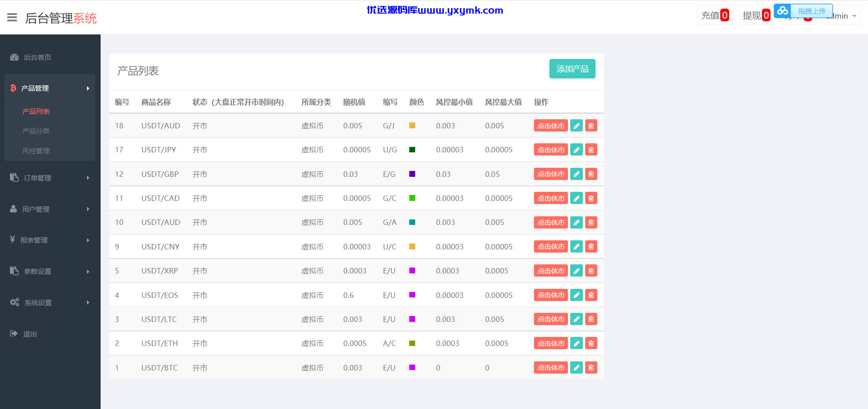Click 点击休市 for USDT/GBP

551,174
